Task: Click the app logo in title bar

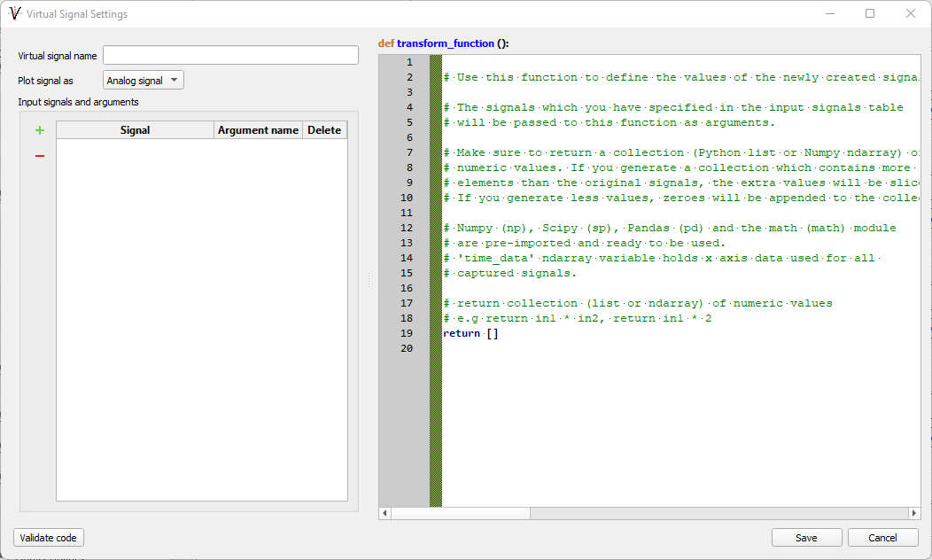Action: click(x=14, y=14)
